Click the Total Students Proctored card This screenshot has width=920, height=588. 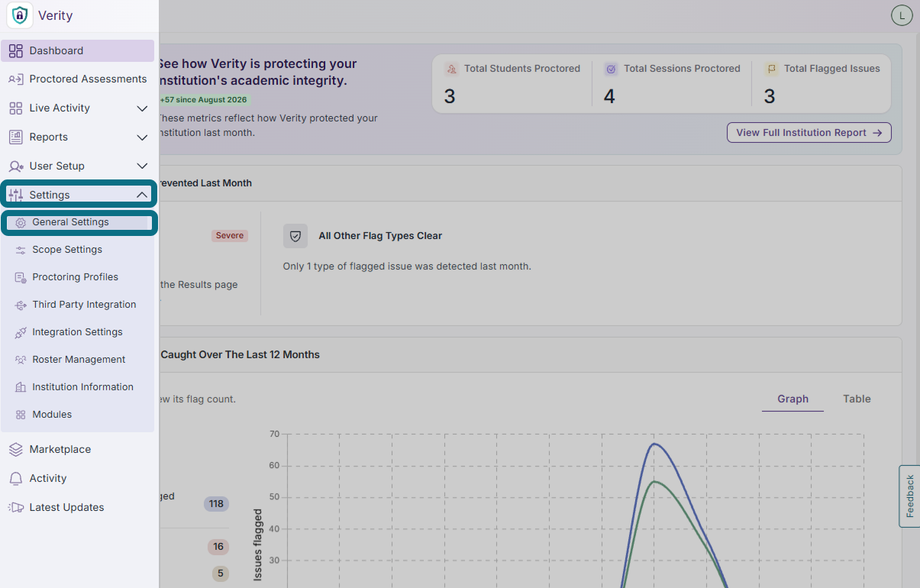click(512, 84)
